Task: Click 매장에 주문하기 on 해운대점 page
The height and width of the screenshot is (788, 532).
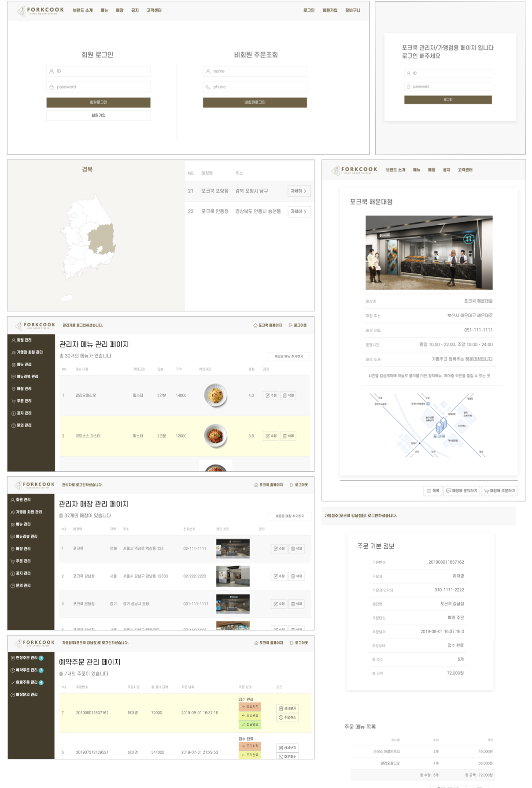Action: pos(499,491)
